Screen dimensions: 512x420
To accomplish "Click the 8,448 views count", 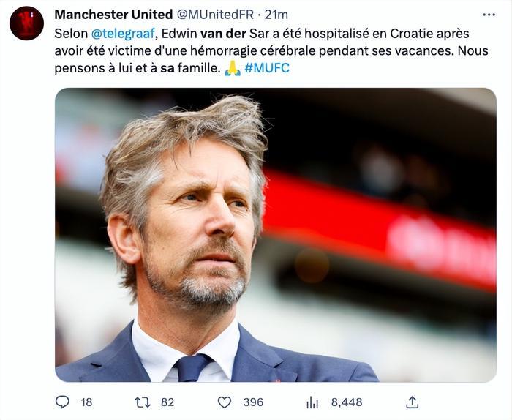I will (x=347, y=402).
